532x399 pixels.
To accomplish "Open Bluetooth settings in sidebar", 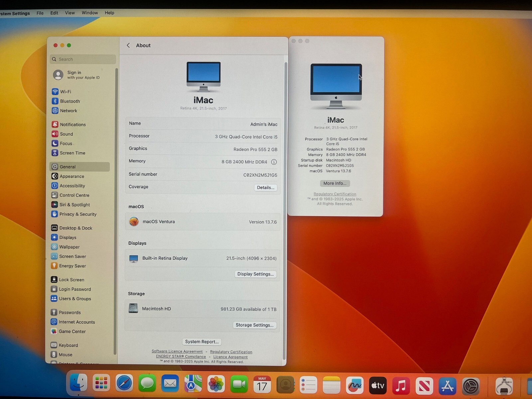I will 66,101.
